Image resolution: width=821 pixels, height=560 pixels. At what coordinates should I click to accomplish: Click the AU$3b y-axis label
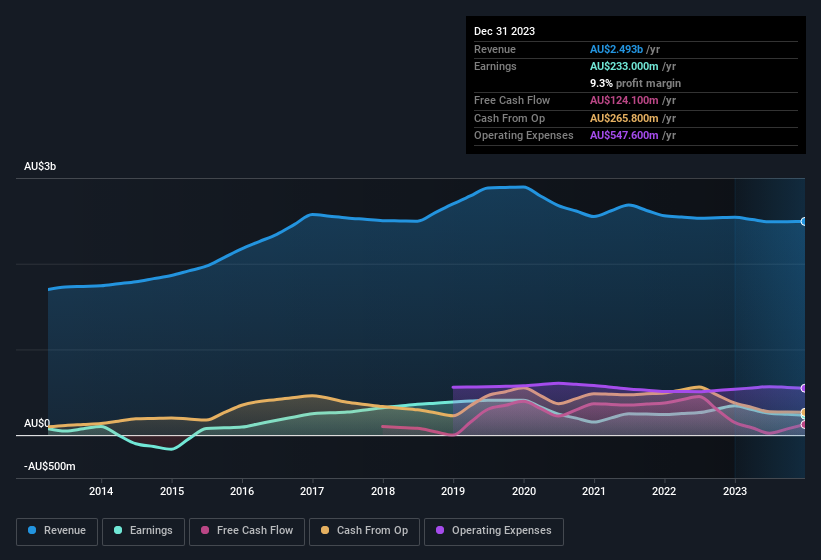(40, 166)
